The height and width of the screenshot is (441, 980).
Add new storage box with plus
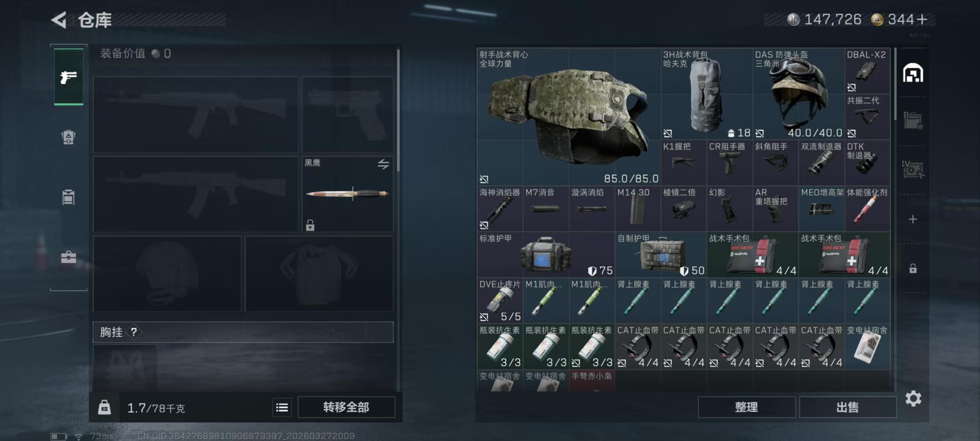(913, 219)
